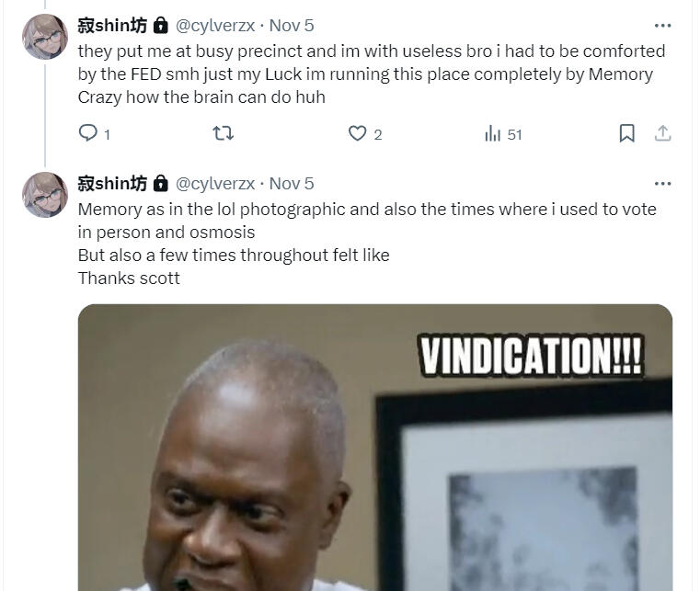Open more options on second tweet
The height and width of the screenshot is (591, 700).
tap(662, 183)
